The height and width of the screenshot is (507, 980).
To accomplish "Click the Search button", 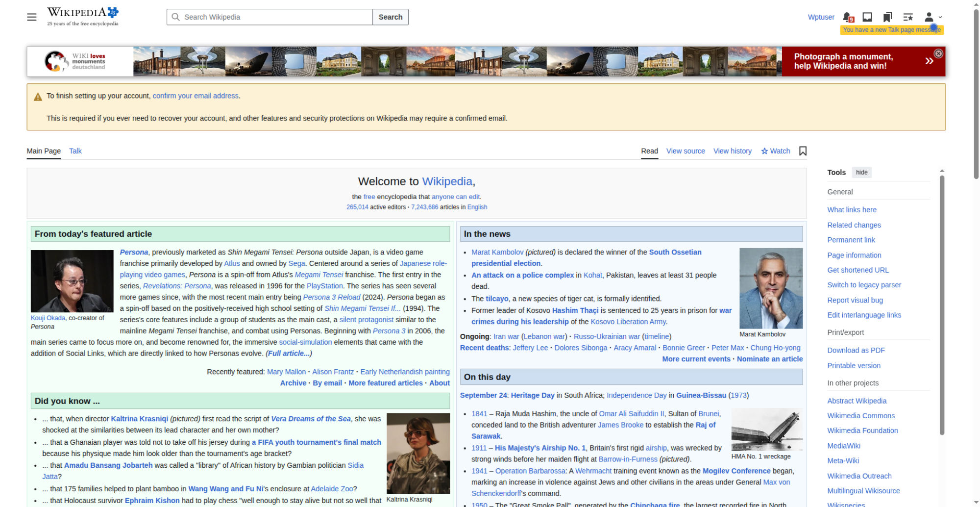I will pyautogui.click(x=391, y=17).
